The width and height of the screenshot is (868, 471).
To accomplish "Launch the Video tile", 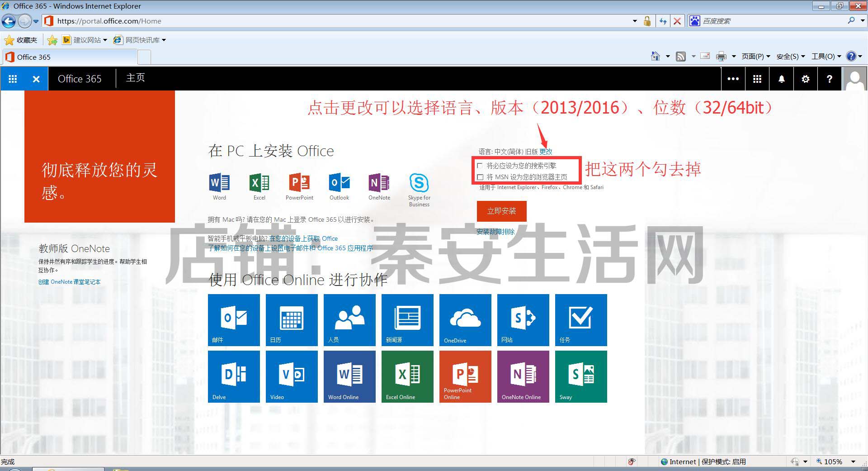I will pos(292,376).
